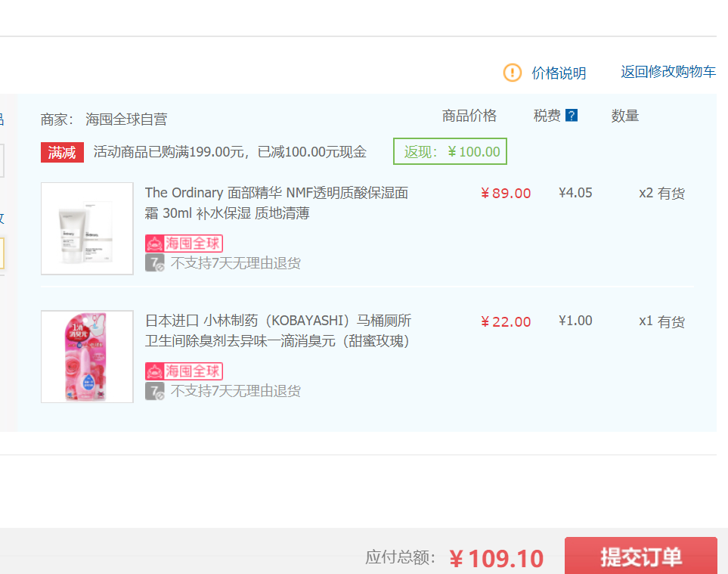This screenshot has width=728, height=574.
Task: Click the 税费 column header label
Action: coord(547,116)
